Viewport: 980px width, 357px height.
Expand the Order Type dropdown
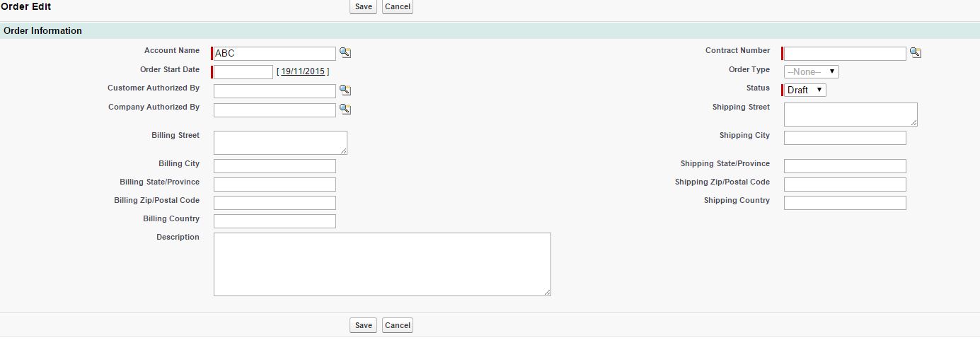pyautogui.click(x=812, y=71)
